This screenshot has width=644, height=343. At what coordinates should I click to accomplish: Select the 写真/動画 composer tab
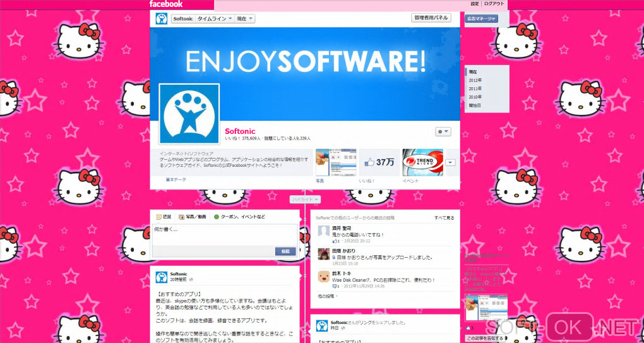pos(193,217)
